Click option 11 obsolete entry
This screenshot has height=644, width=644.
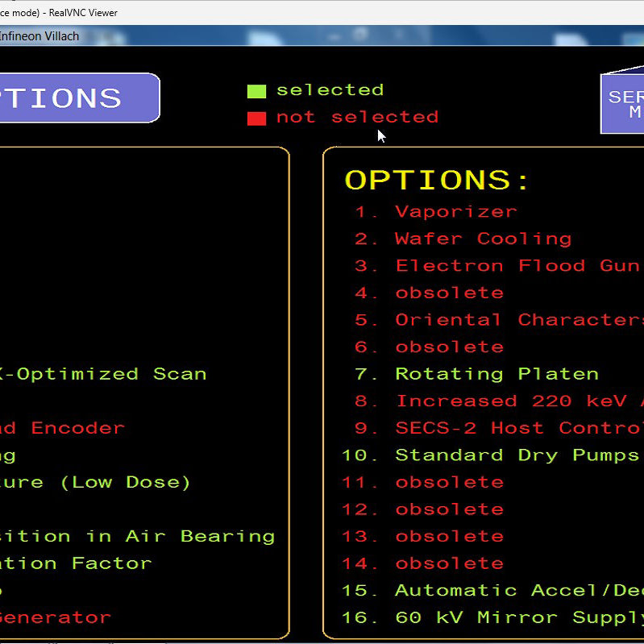[x=423, y=482]
